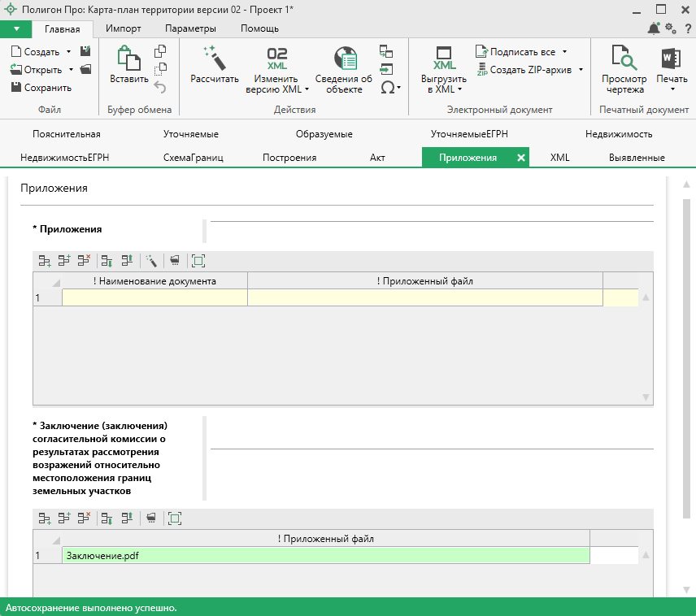This screenshot has height=616, width=696.
Task: Expand the Изменить версию XML dropdown
Action: 307,89
